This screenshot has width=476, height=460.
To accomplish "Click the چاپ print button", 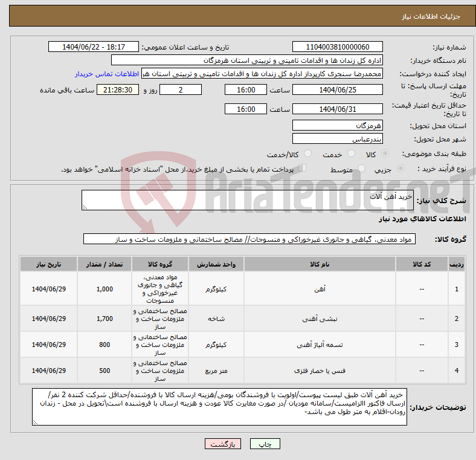I will tap(265, 444).
